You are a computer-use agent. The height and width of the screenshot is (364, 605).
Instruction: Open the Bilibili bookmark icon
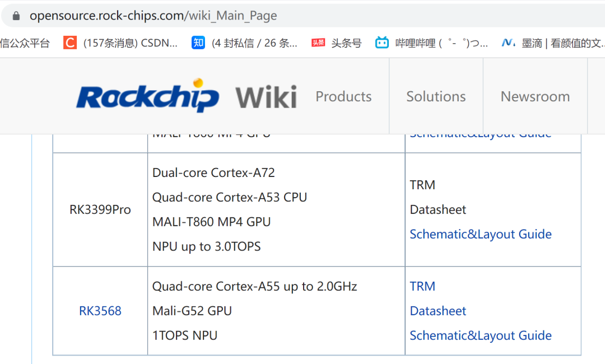(382, 43)
